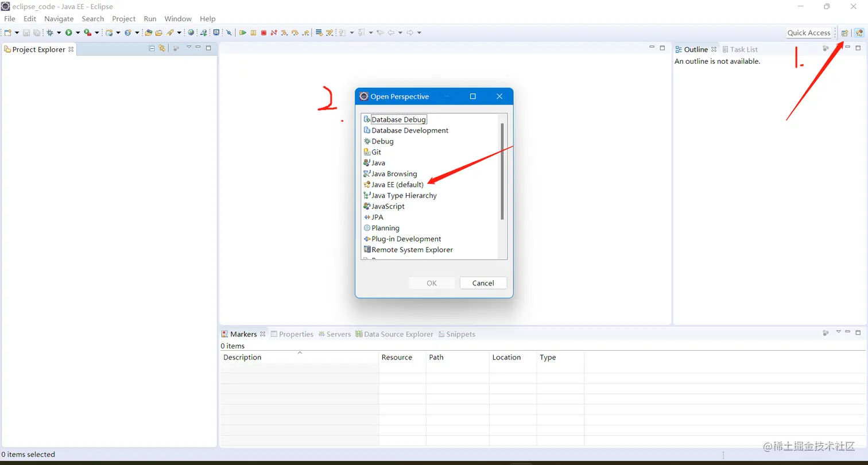Open the Navigate menu
This screenshot has width=868, height=465.
(59, 19)
